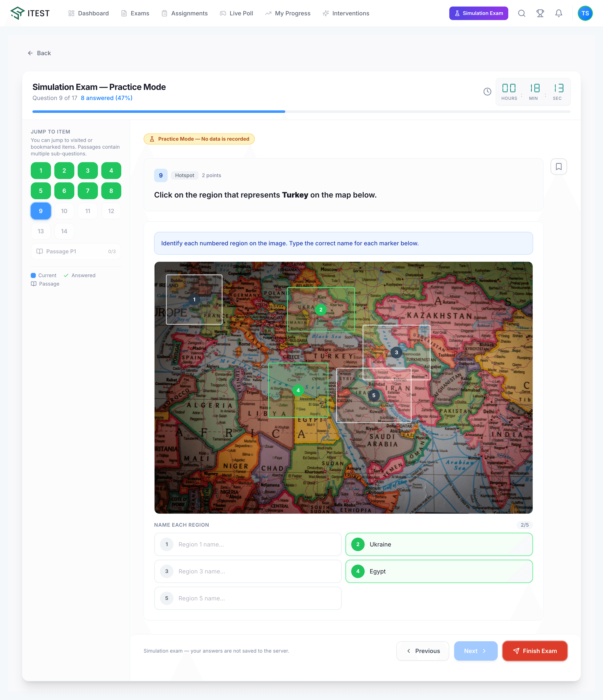Screen dimensions: 603x700
Task: Jump to item 12
Action: (111, 211)
